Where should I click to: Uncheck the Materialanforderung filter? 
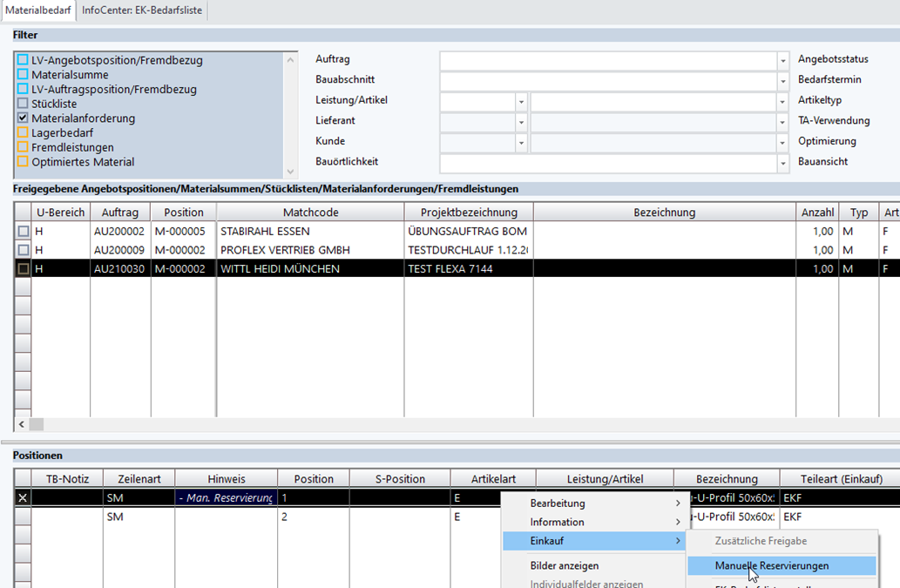[x=24, y=118]
